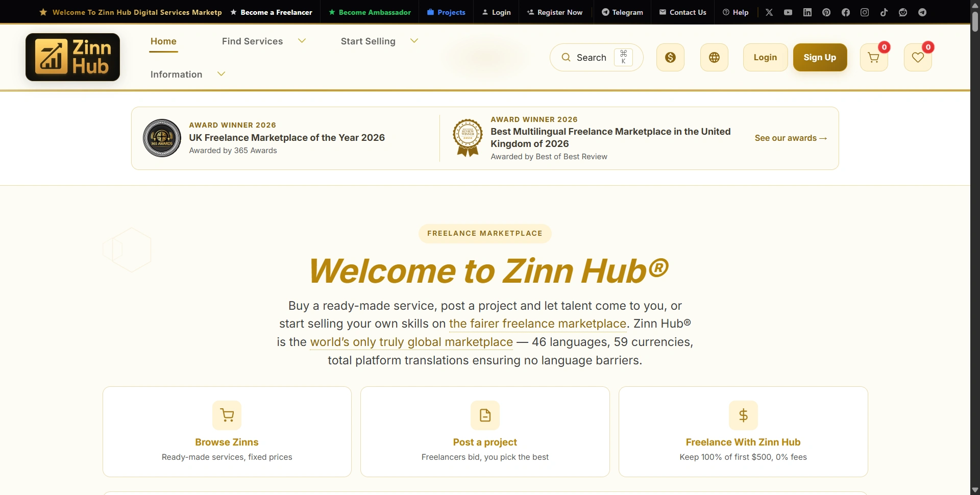The image size is (980, 495).
Task: Open the Post a project card
Action: 485,431
